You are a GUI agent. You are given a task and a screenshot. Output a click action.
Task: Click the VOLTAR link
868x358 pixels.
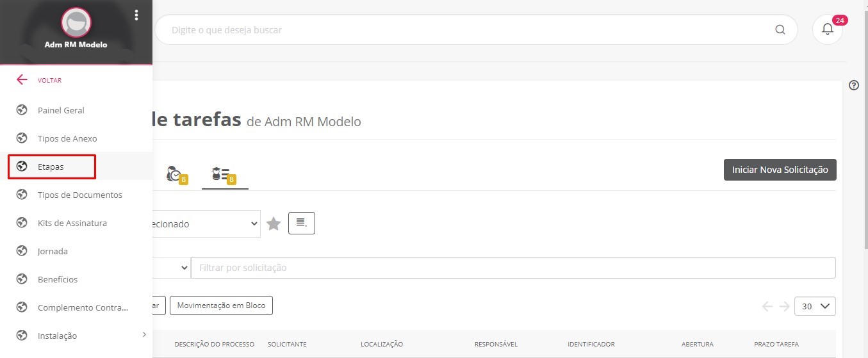tap(49, 81)
